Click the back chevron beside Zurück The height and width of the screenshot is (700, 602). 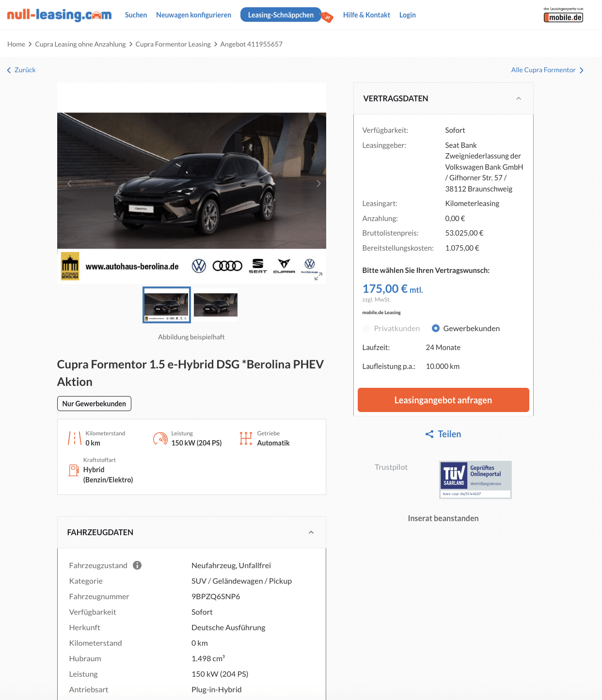[x=9, y=70]
